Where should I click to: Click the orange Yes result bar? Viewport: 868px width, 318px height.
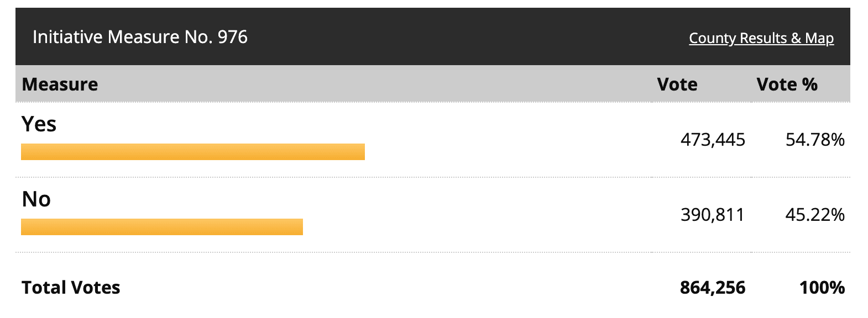pyautogui.click(x=192, y=152)
